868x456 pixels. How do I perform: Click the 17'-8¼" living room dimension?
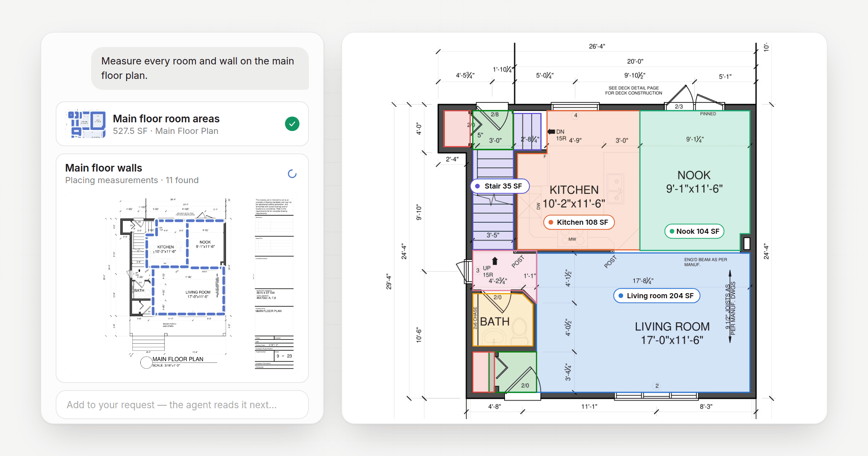pyautogui.click(x=643, y=281)
